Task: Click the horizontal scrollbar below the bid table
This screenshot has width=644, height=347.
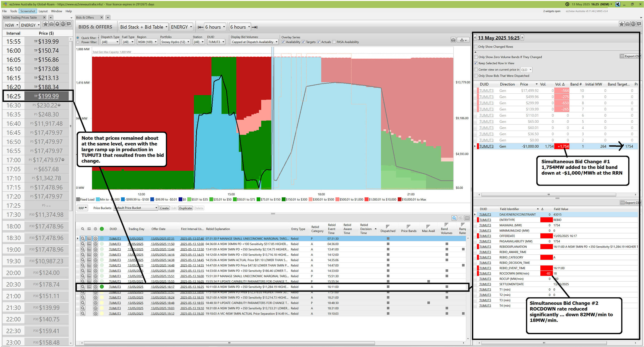Action: coord(229,343)
